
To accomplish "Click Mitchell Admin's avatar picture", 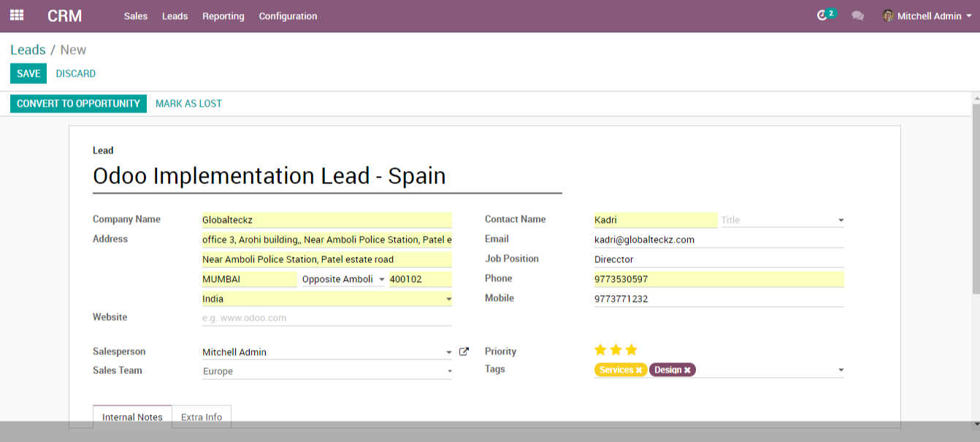I will coord(888,15).
